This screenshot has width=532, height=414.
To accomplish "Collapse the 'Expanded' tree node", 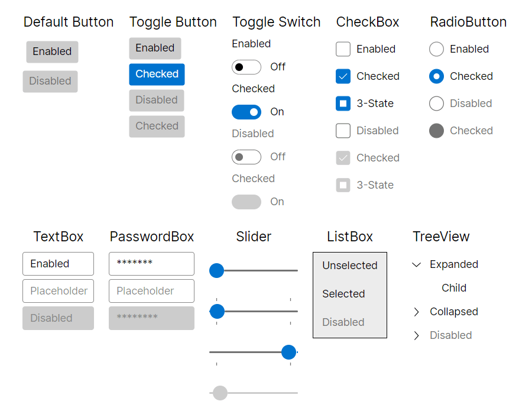I will click(x=416, y=264).
